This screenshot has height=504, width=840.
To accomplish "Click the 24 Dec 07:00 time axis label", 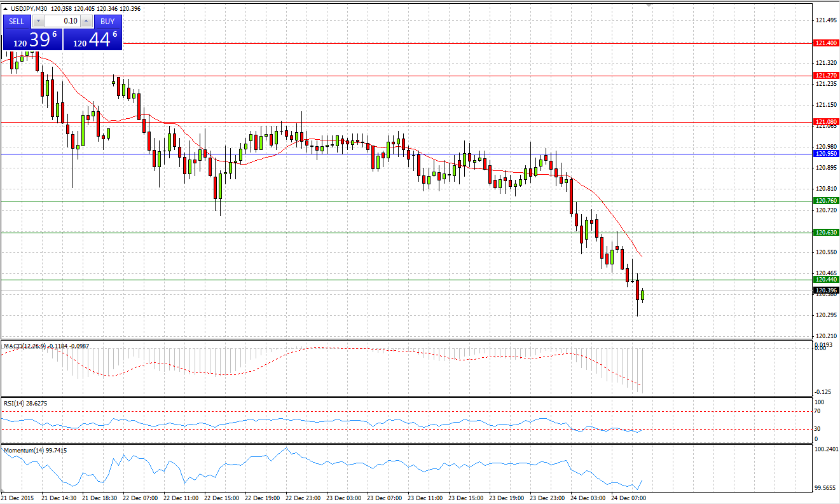I will (628, 498).
